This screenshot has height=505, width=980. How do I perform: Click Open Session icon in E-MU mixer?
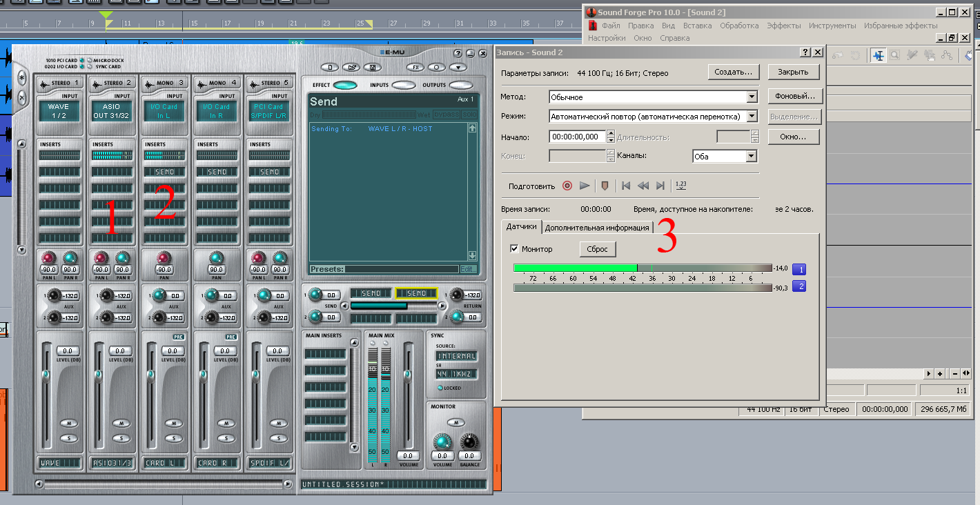tap(352, 68)
